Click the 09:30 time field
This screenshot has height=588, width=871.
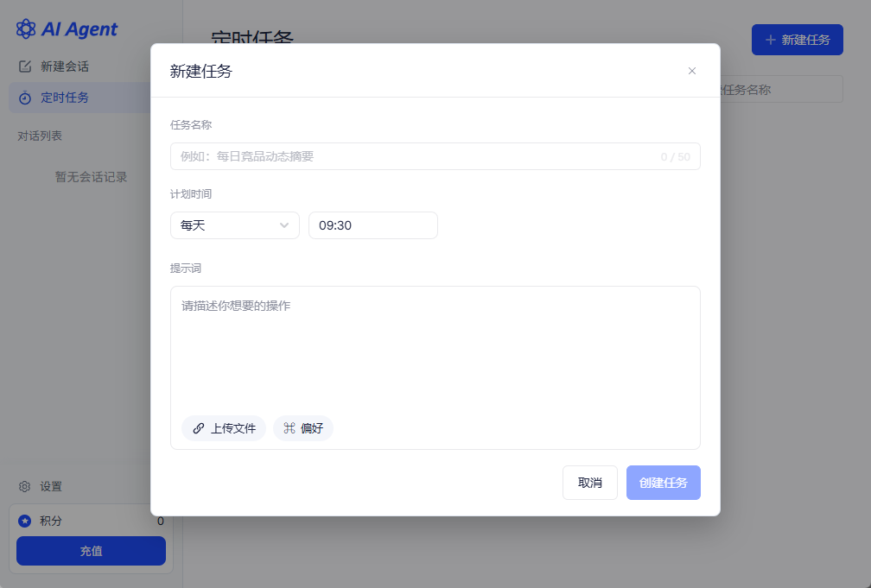(x=372, y=225)
